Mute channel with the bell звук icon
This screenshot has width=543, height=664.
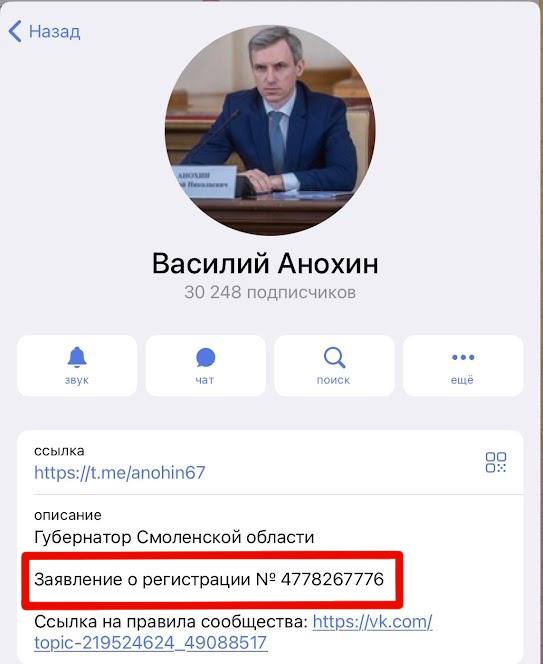pos(77,357)
